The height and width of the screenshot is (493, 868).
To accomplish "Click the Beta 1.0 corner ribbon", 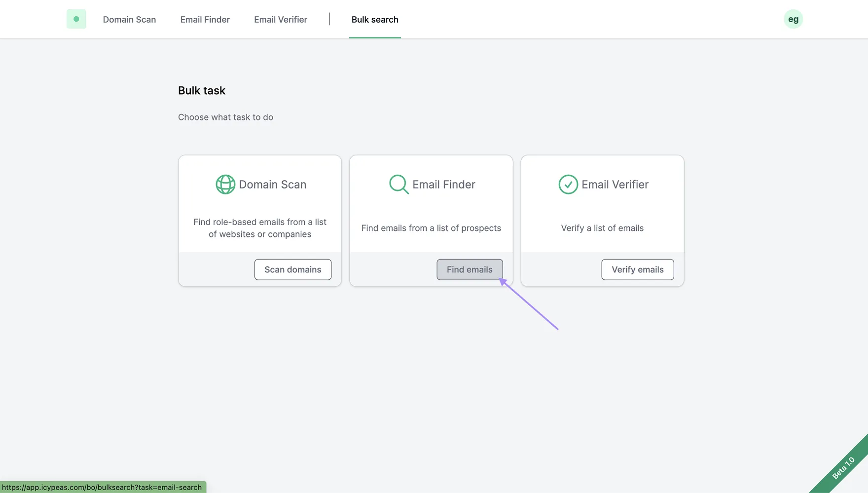I will (x=843, y=468).
